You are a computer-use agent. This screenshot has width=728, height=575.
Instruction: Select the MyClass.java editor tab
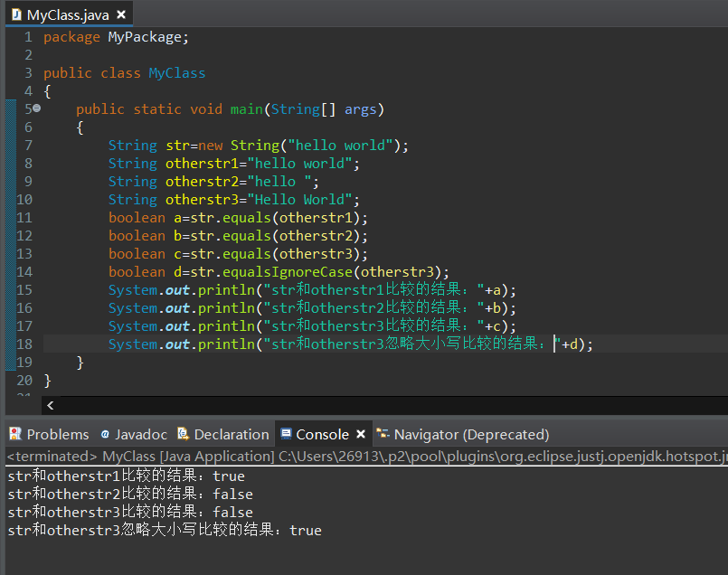[69, 14]
